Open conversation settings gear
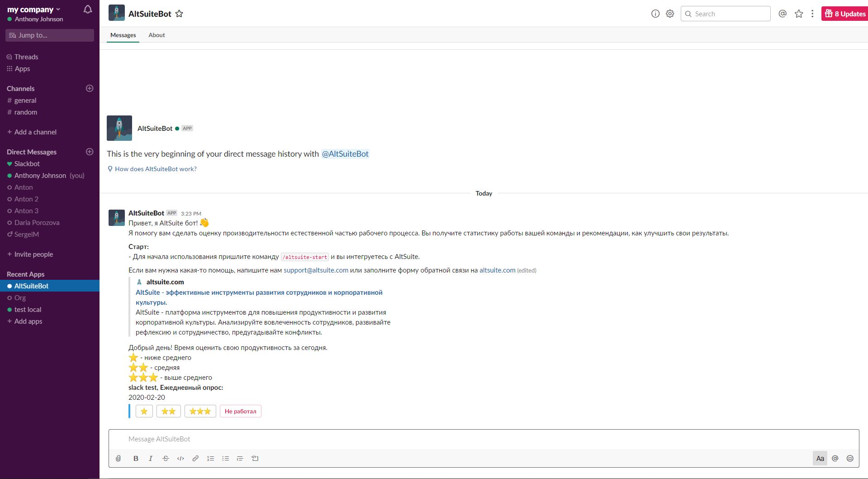The width and height of the screenshot is (868, 479). 670,14
